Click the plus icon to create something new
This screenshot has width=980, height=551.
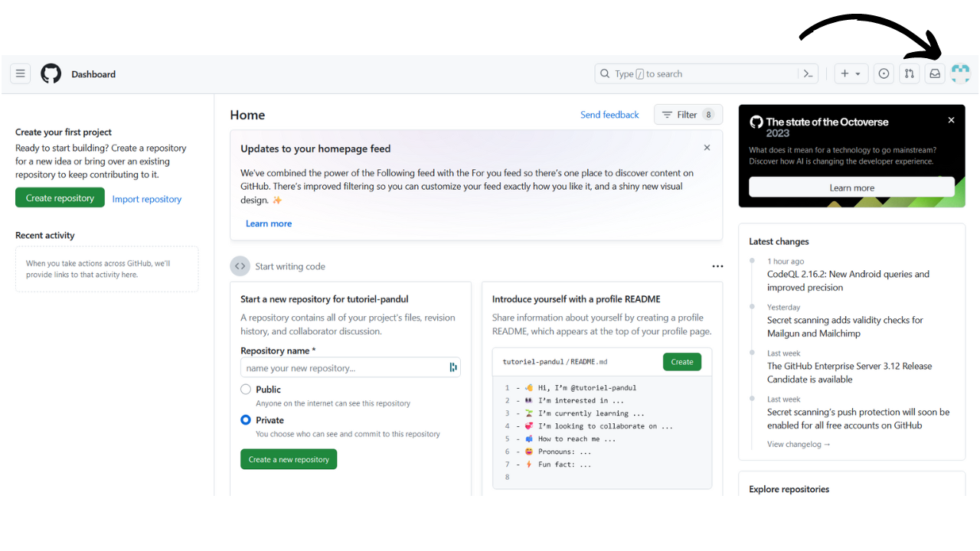pos(846,73)
